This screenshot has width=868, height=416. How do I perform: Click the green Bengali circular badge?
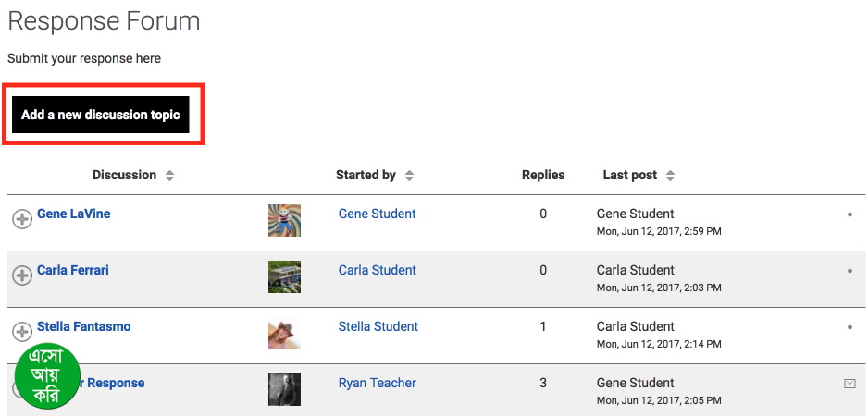pos(47,376)
